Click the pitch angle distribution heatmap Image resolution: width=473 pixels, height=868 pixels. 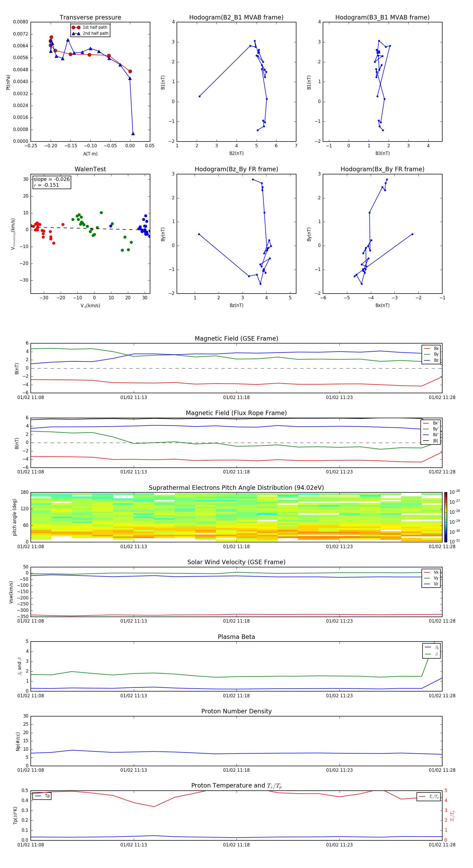coord(236,517)
